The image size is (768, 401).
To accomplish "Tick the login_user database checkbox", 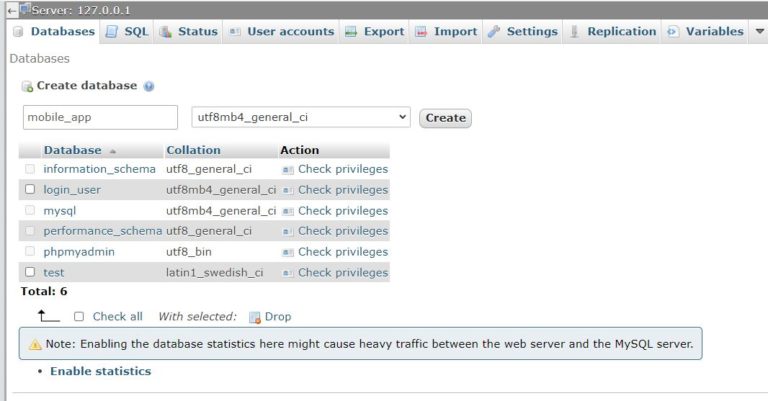I will click(30, 189).
